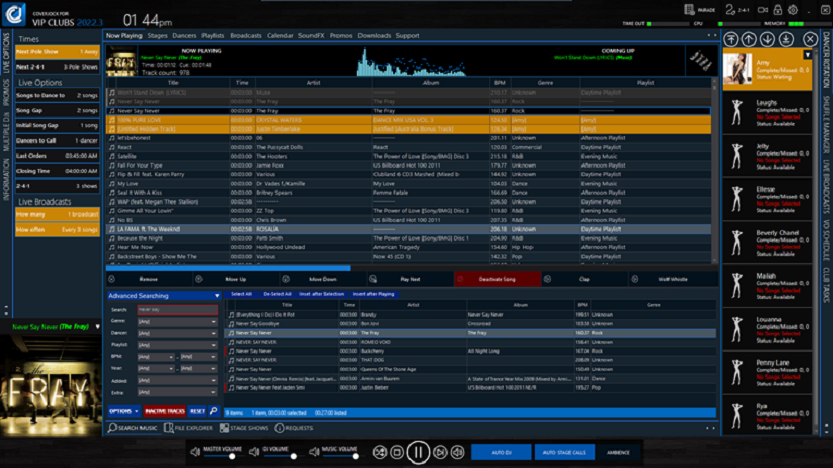The image size is (833, 468).
Task: Click the 2-4-1 special icon
Action: (x=737, y=10)
